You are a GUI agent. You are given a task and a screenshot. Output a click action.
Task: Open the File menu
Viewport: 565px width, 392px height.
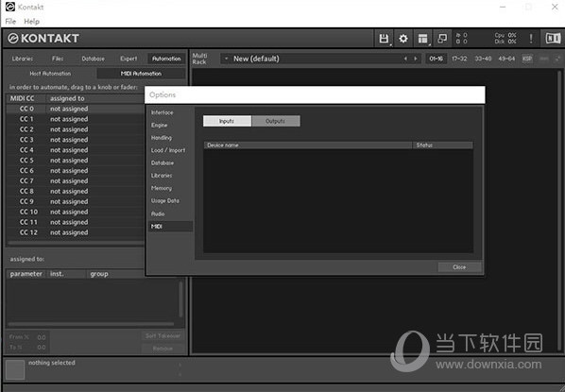pos(10,22)
